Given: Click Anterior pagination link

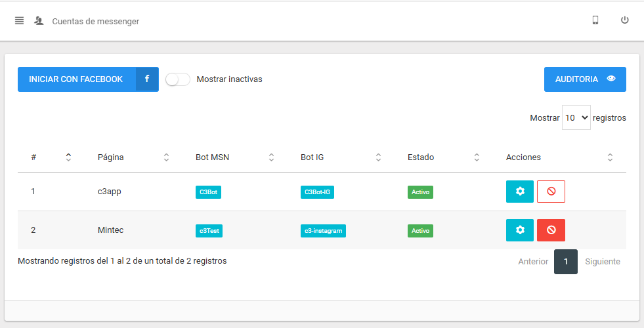Looking at the screenshot, I should click(533, 261).
